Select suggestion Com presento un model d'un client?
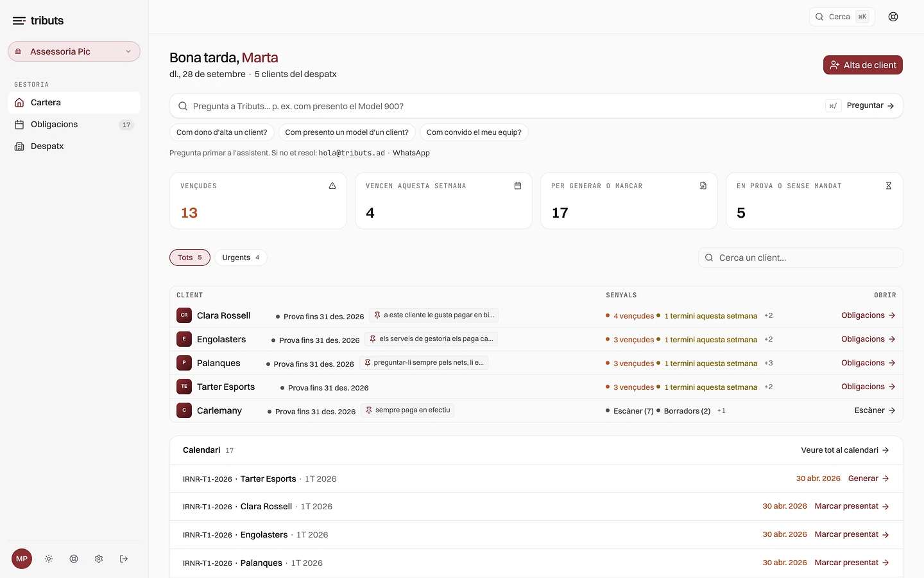 [x=346, y=132]
